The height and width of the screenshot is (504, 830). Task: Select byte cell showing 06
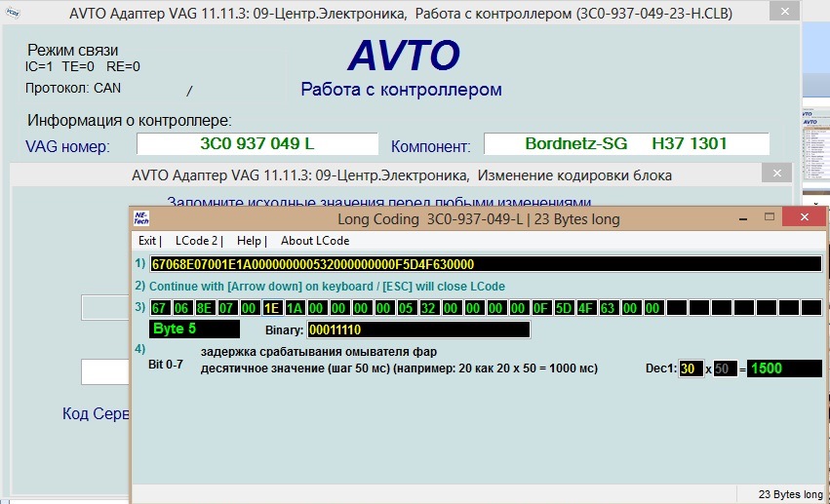tap(181, 308)
